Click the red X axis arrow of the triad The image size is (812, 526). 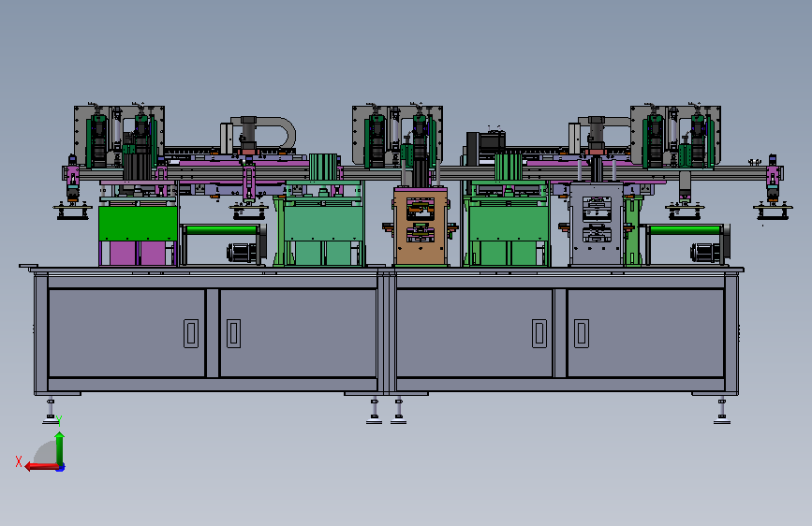40,467
